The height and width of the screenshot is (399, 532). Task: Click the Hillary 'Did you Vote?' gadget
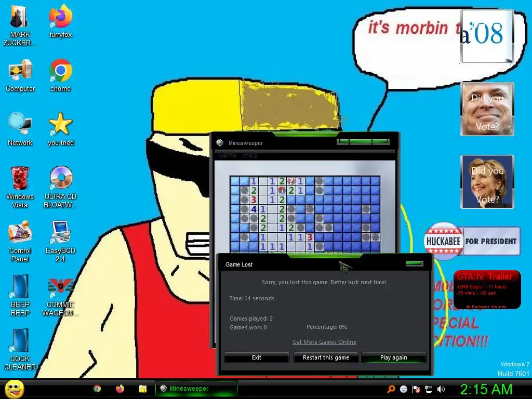487,181
